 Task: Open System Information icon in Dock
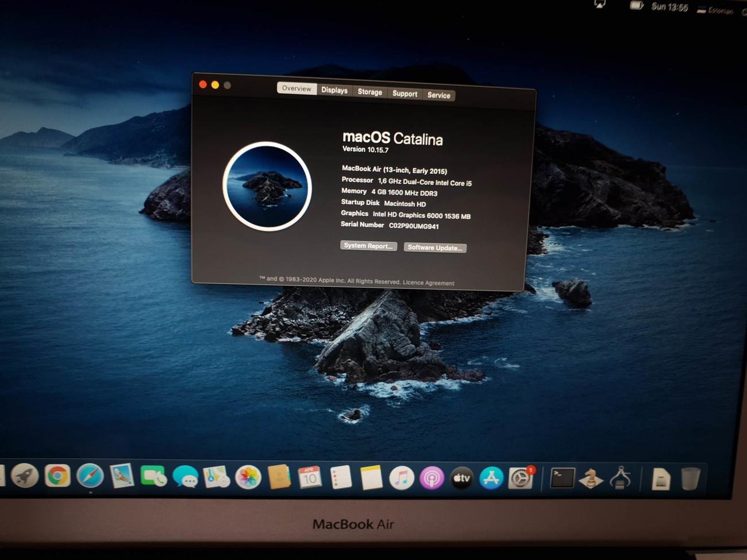[x=620, y=478]
